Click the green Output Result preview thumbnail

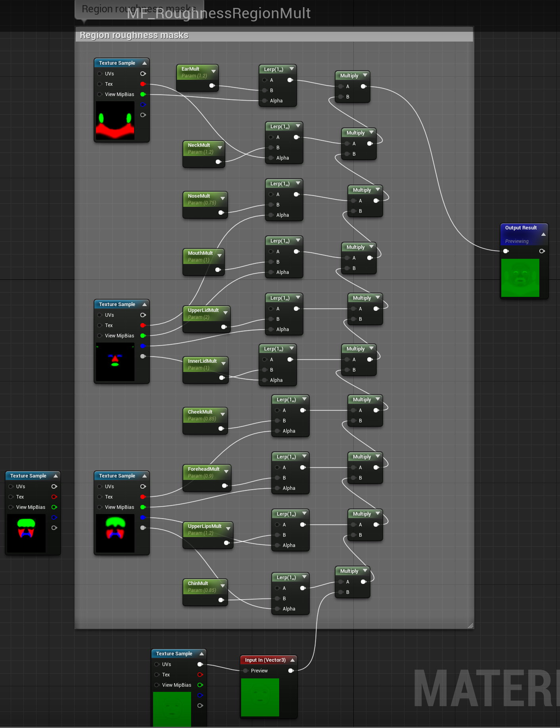(520, 278)
